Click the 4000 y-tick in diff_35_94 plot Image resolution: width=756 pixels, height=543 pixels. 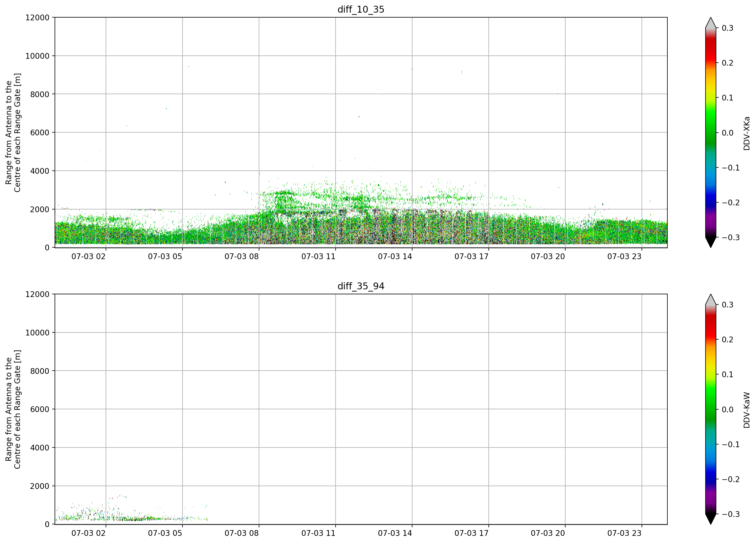(40, 448)
